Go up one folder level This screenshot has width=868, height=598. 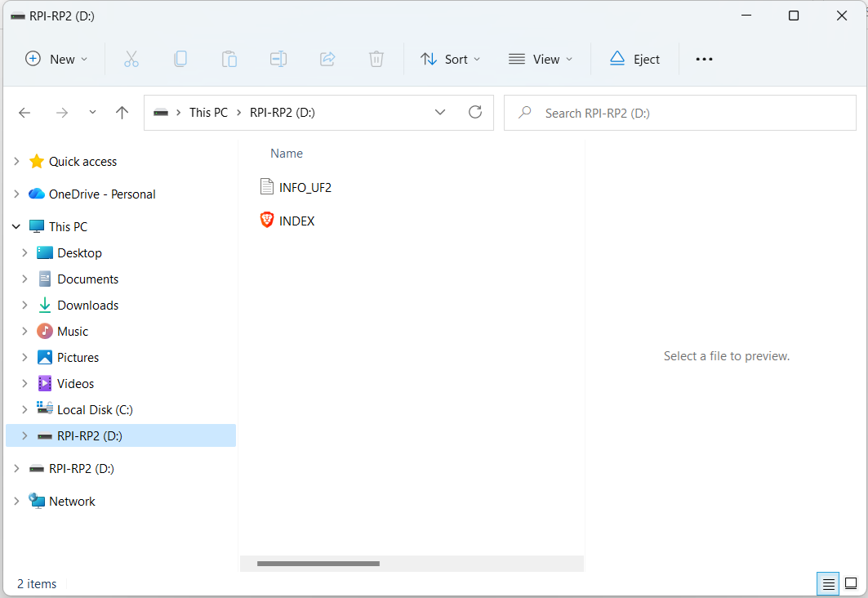[x=122, y=113]
